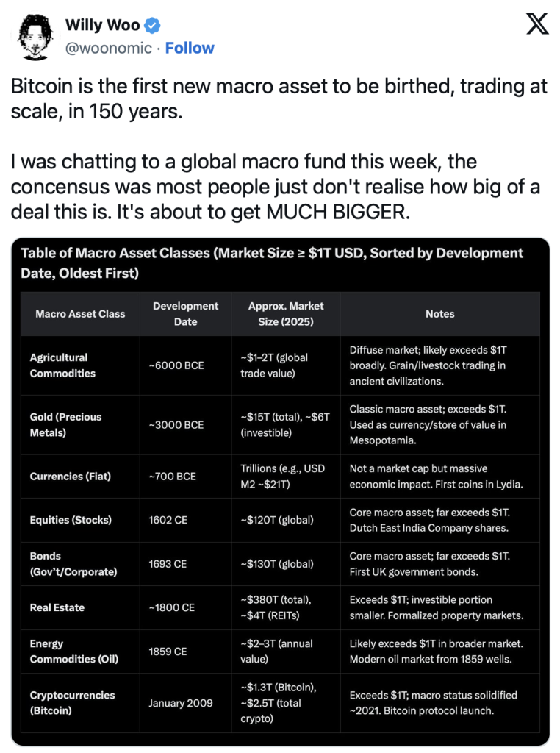Select the Macro Asset Class column header
Image resolution: width=560 pixels, height=753 pixels.
pos(80,313)
